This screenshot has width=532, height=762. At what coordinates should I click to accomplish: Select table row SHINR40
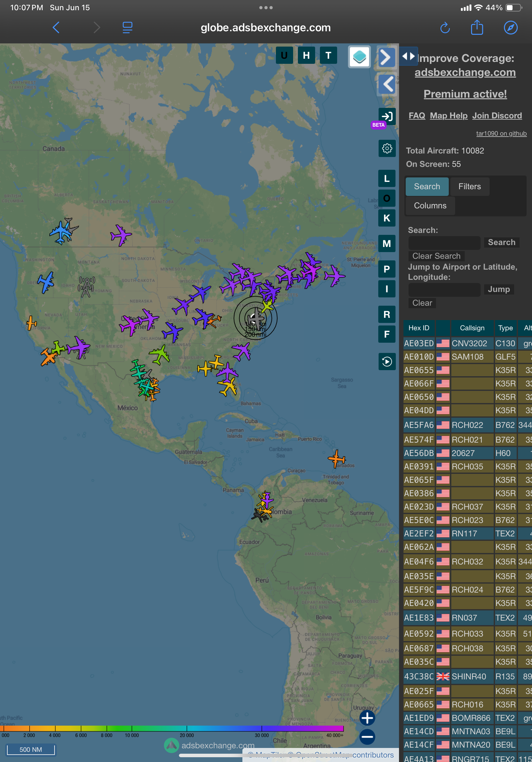(x=468, y=676)
